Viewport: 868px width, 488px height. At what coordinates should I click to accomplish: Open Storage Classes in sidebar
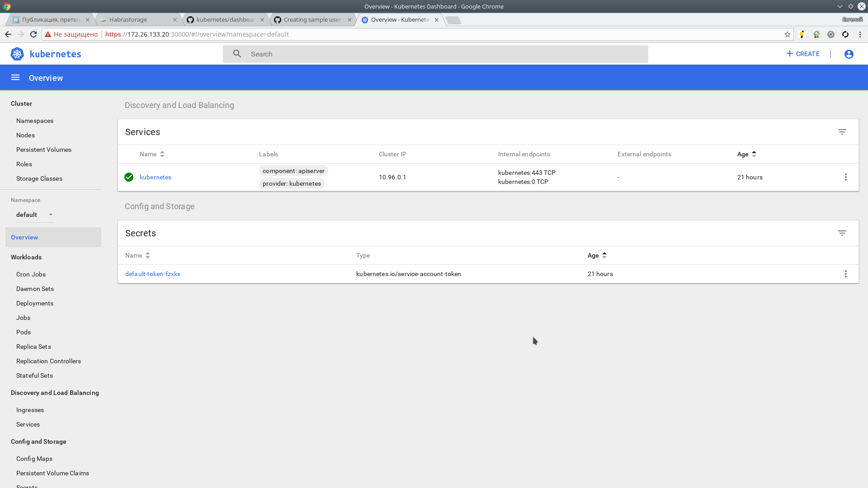pos(39,178)
